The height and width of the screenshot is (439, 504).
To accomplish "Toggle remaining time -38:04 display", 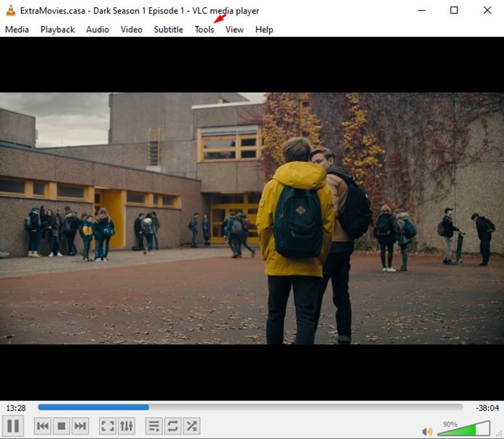I will 487,408.
